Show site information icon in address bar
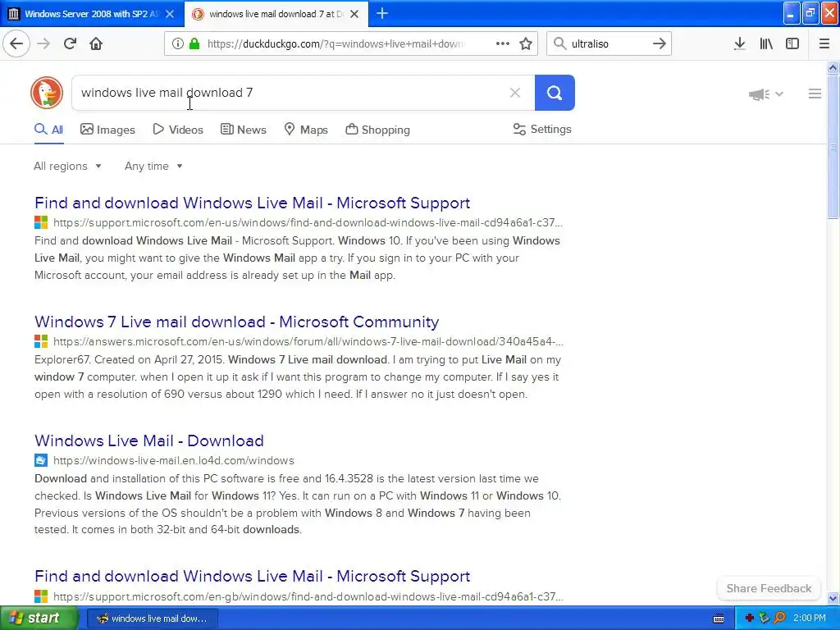Viewport: 840px width, 630px height. [x=178, y=43]
